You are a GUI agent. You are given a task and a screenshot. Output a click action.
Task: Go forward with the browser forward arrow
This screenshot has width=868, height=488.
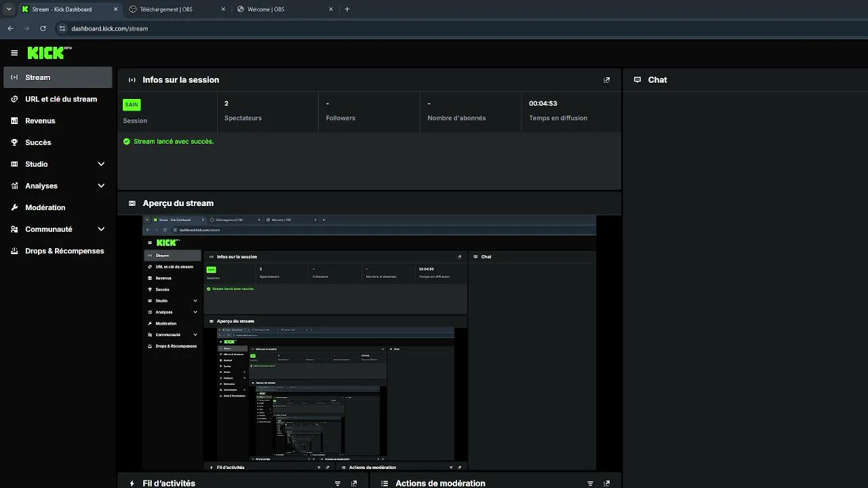click(26, 28)
